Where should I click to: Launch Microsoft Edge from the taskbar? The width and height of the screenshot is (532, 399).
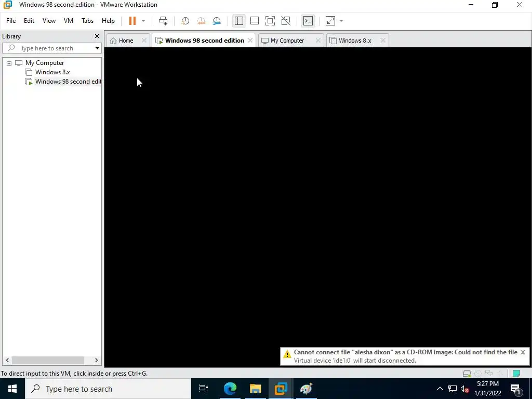(x=230, y=389)
